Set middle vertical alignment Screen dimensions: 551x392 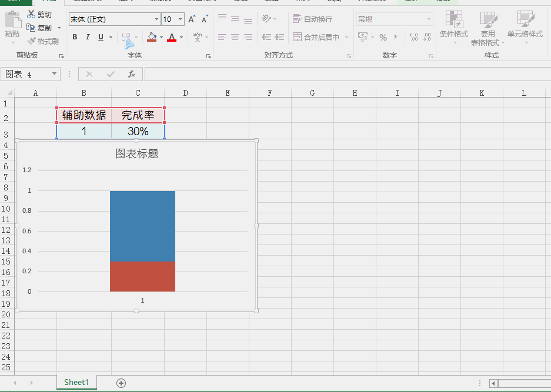[235, 18]
